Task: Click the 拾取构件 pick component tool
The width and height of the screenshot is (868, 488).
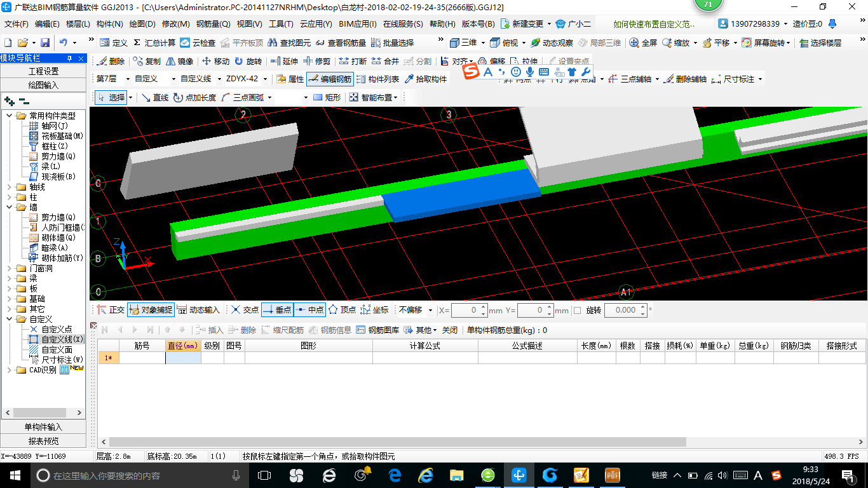Action: (x=426, y=79)
